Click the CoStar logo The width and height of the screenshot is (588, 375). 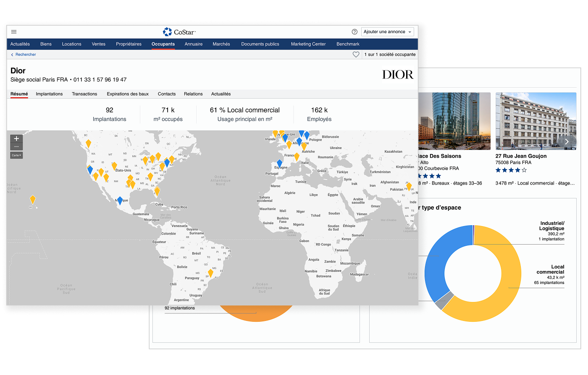179,32
